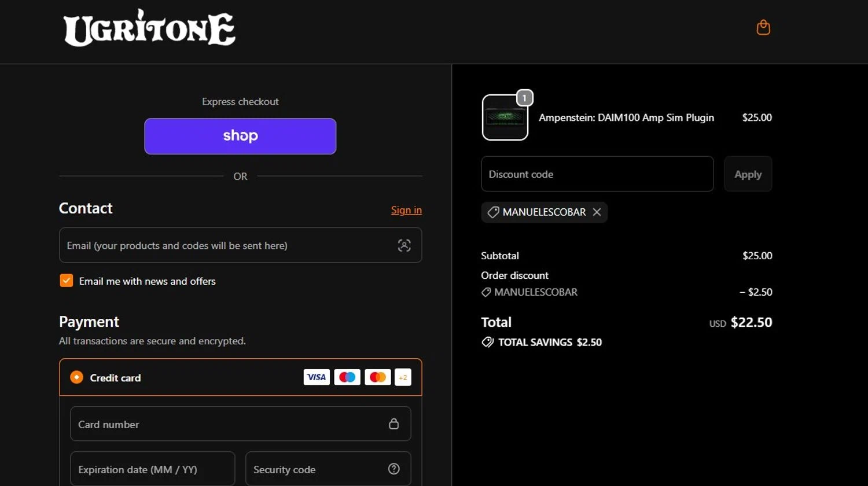Focus the Email contact field
This screenshot has width=868, height=486.
click(x=240, y=245)
